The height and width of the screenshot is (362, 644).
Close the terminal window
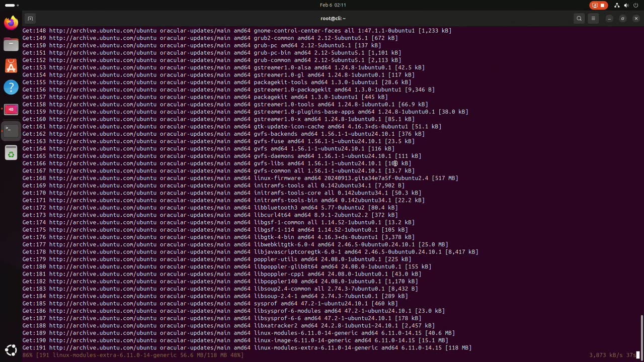click(x=636, y=19)
